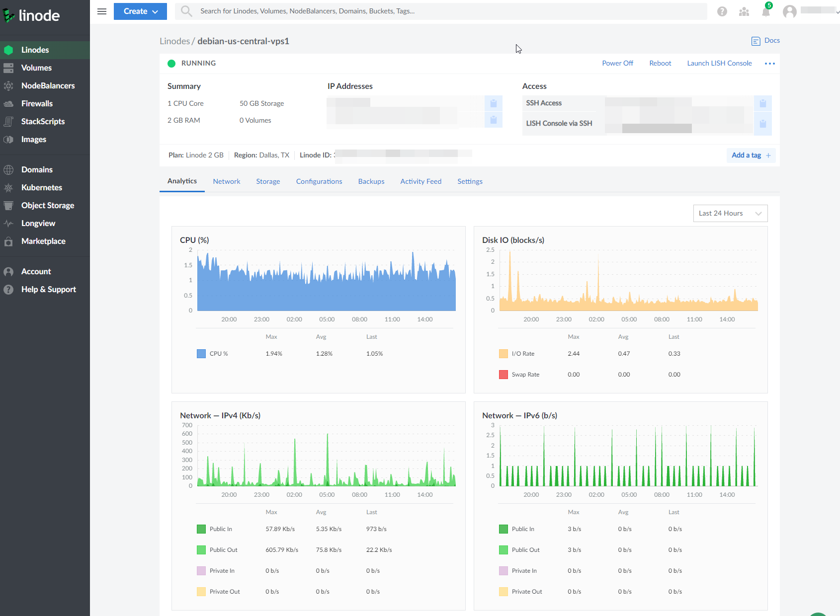This screenshot has height=616, width=840.
Task: Click the NodeBalancers sidebar icon
Action: point(8,85)
